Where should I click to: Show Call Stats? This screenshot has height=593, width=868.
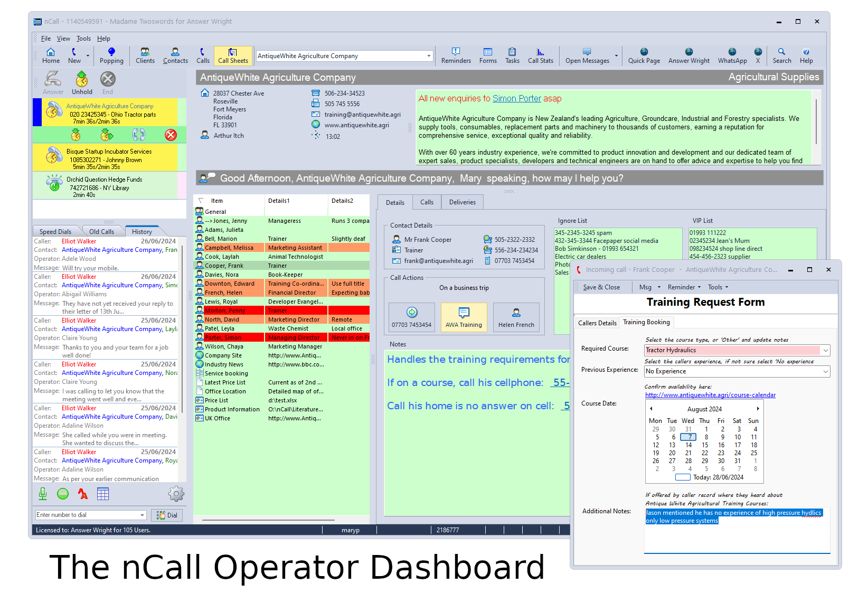pos(541,55)
